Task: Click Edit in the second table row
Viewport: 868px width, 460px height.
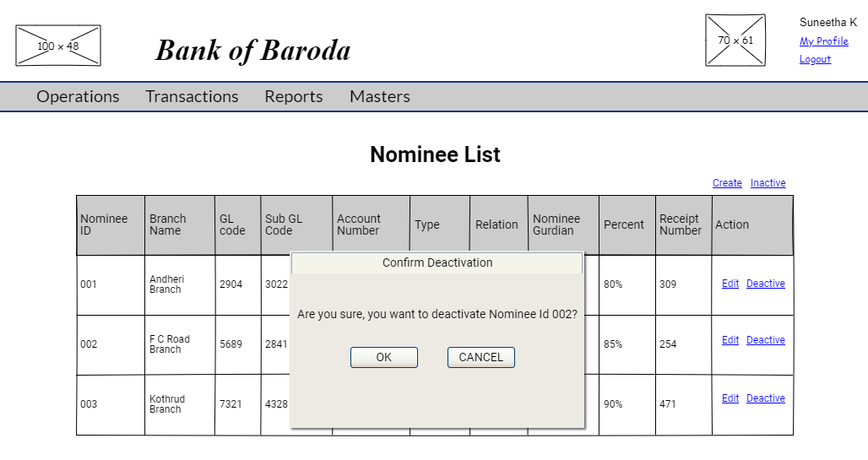Action: tap(730, 340)
